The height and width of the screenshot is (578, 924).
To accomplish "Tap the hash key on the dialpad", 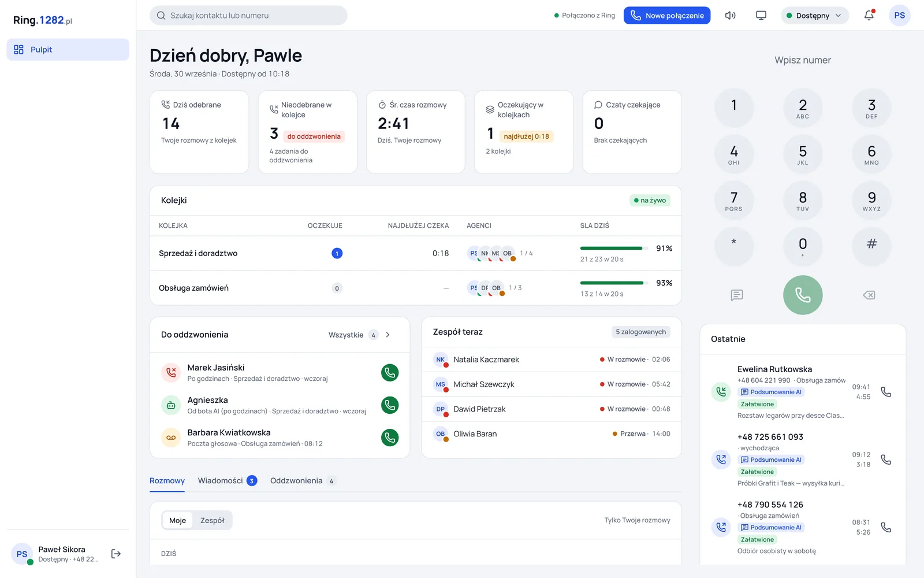I will 871,247.
